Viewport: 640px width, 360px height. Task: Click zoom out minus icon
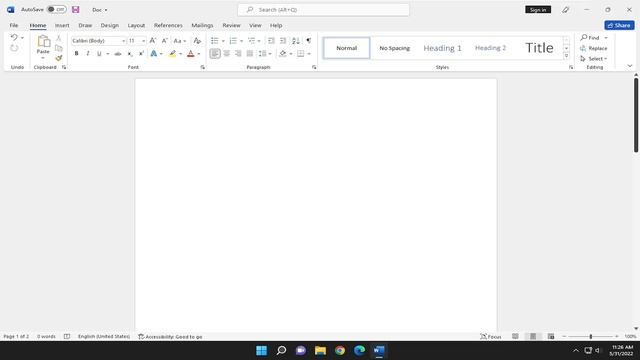point(564,336)
